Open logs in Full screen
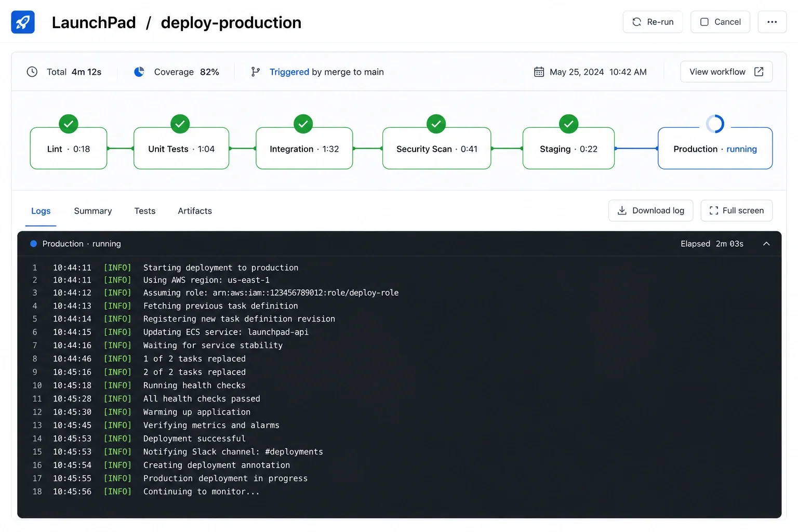 (x=737, y=210)
